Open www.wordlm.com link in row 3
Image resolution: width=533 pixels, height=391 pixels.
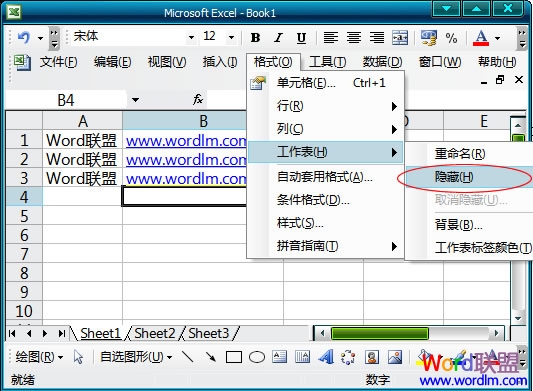click(186, 178)
